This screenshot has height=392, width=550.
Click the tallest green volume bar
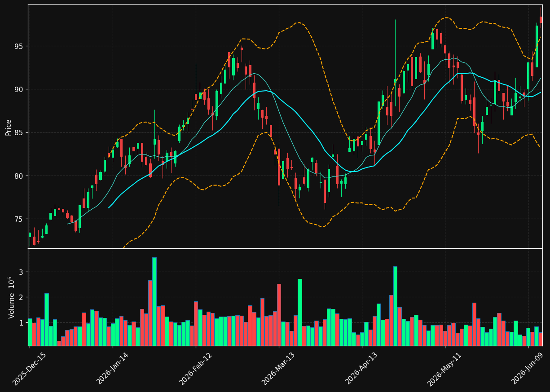[154, 302]
